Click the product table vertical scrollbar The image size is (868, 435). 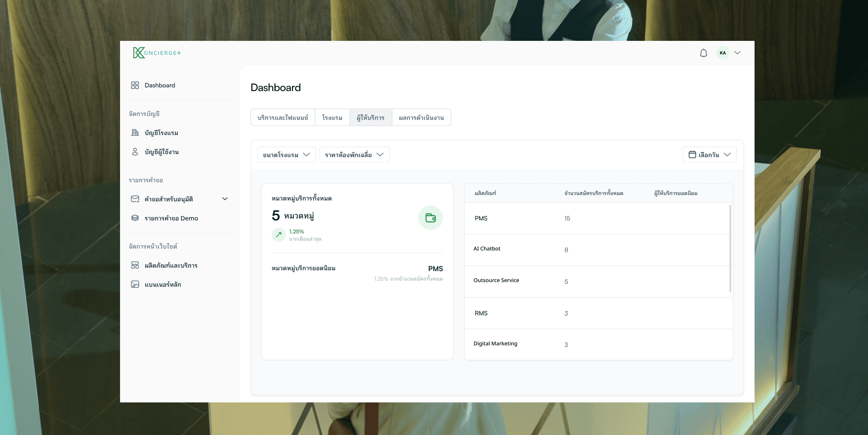(730, 248)
